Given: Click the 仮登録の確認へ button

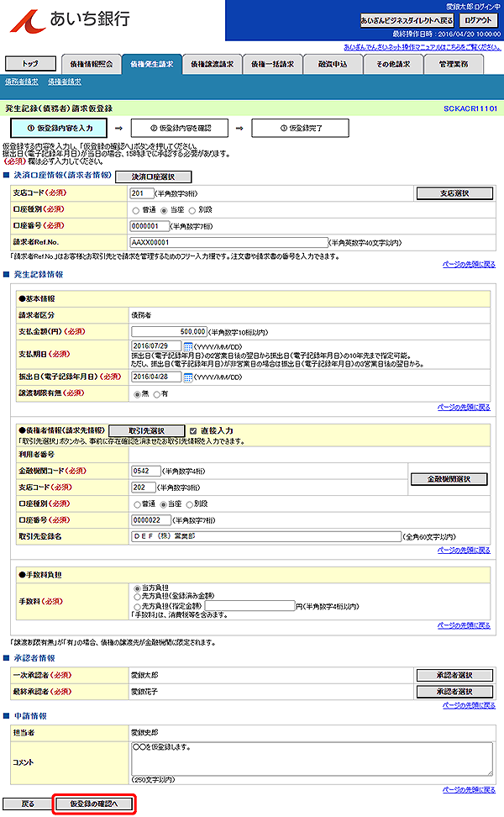Looking at the screenshot, I should click(94, 804).
